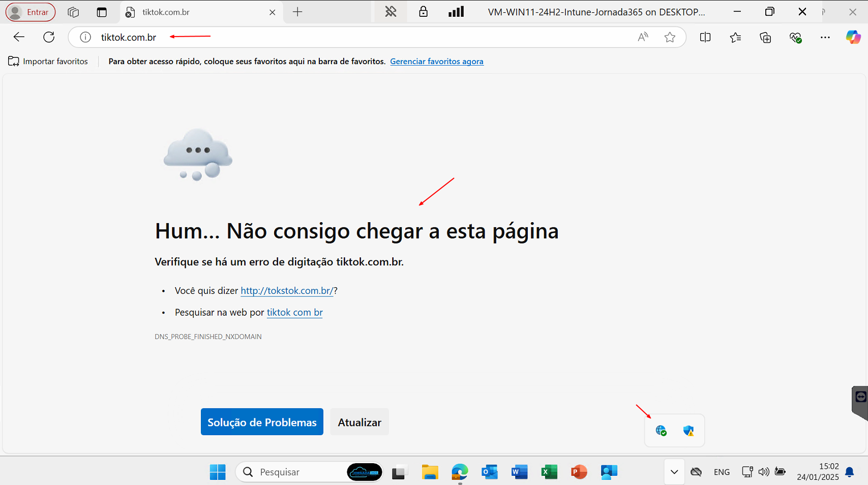Launch PowerPoint from the taskbar

(579, 472)
